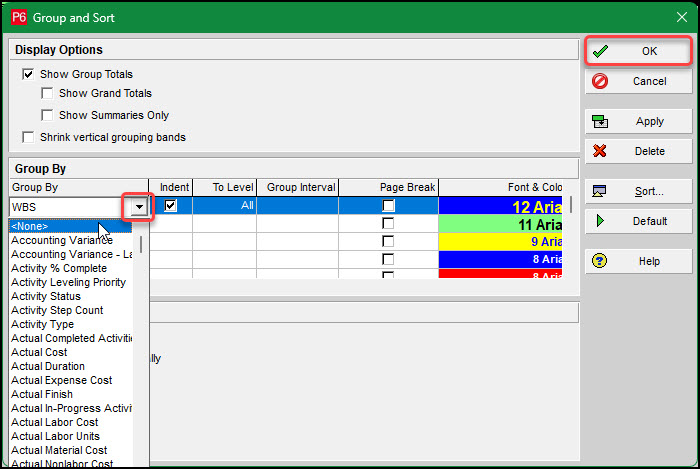
Task: Select Actual Duration option
Action: click(x=71, y=366)
